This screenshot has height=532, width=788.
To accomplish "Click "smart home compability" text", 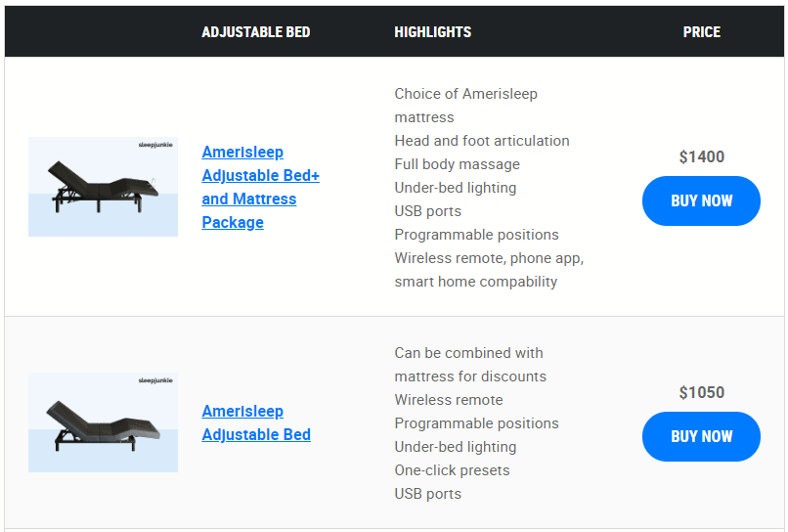I will click(x=475, y=282).
